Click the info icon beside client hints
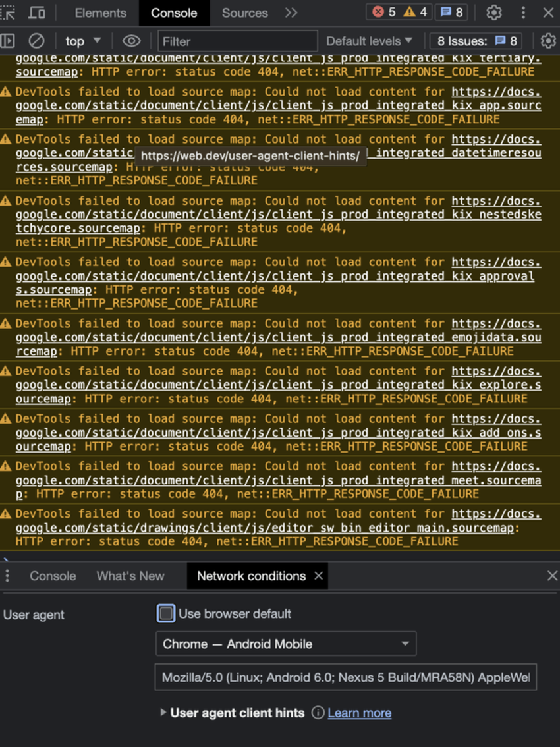The height and width of the screenshot is (747, 560). pos(318,713)
